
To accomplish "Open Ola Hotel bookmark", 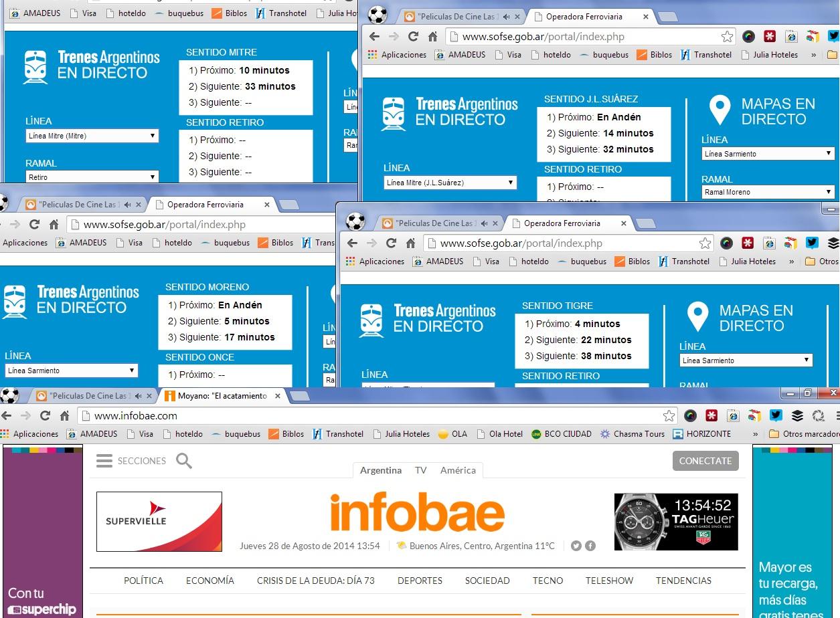I will coord(499,434).
